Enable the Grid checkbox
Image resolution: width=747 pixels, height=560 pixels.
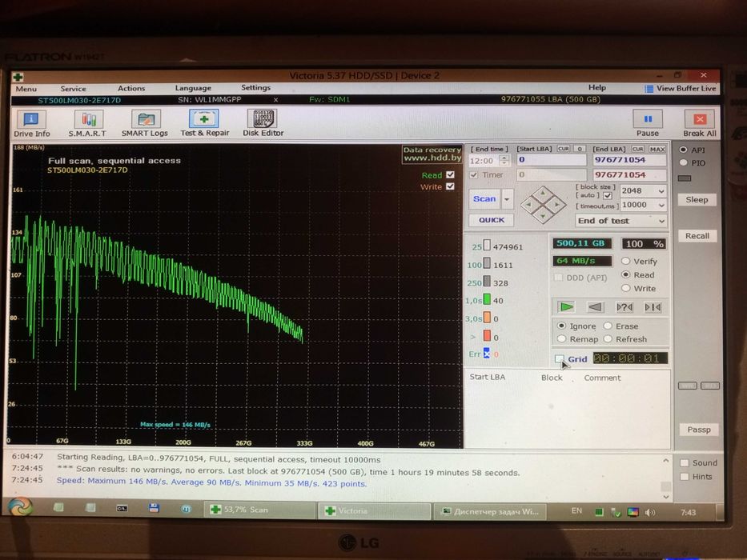coord(560,358)
